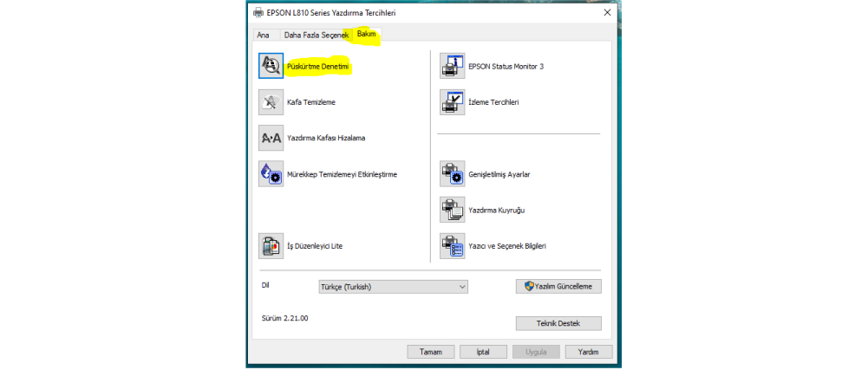Open the EPSON Status Monitor 3 icon
Screen dimensions: 868x370
[x=453, y=67]
